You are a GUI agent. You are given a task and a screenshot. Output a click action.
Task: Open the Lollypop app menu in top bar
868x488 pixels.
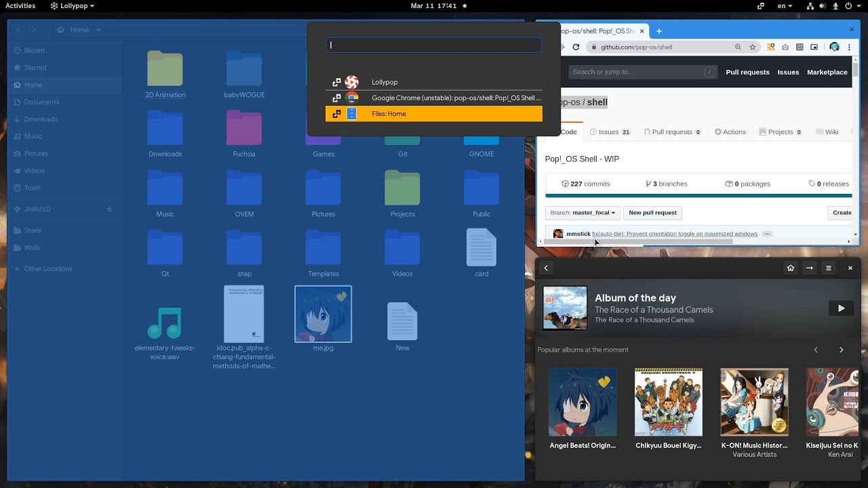click(x=73, y=6)
